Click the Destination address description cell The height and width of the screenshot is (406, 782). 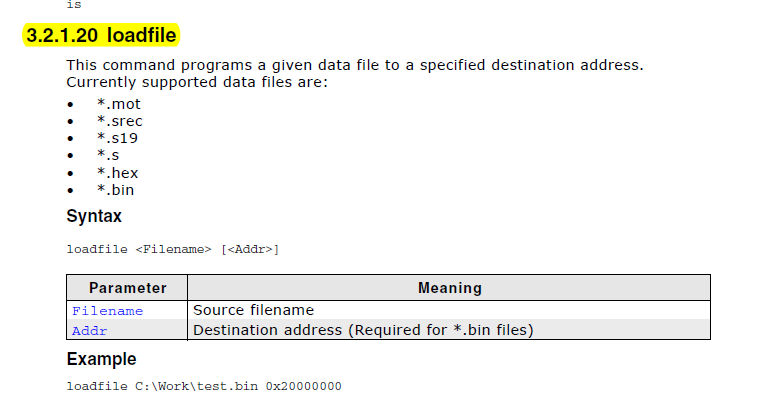pyautogui.click(x=363, y=330)
